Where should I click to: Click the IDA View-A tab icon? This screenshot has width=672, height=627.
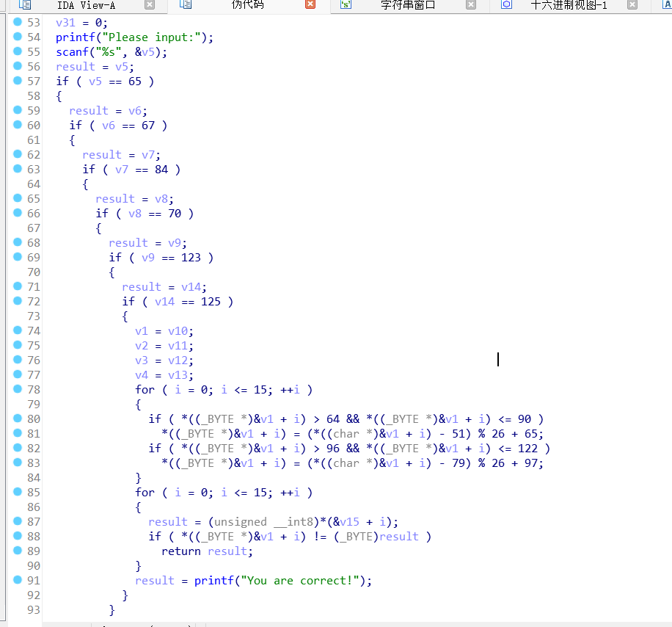point(25,4)
